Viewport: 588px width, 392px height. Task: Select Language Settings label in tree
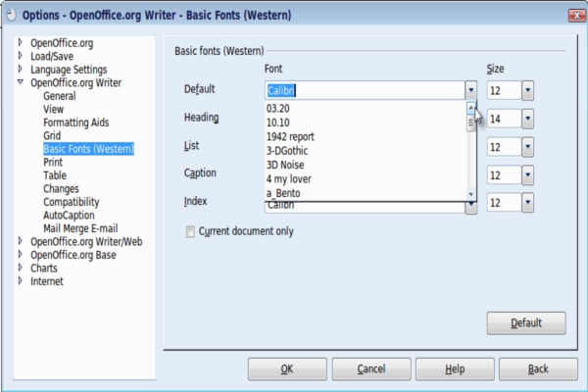69,70
